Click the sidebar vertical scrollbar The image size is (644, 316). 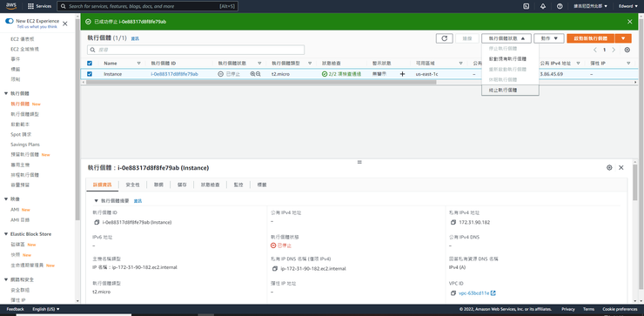click(77, 119)
